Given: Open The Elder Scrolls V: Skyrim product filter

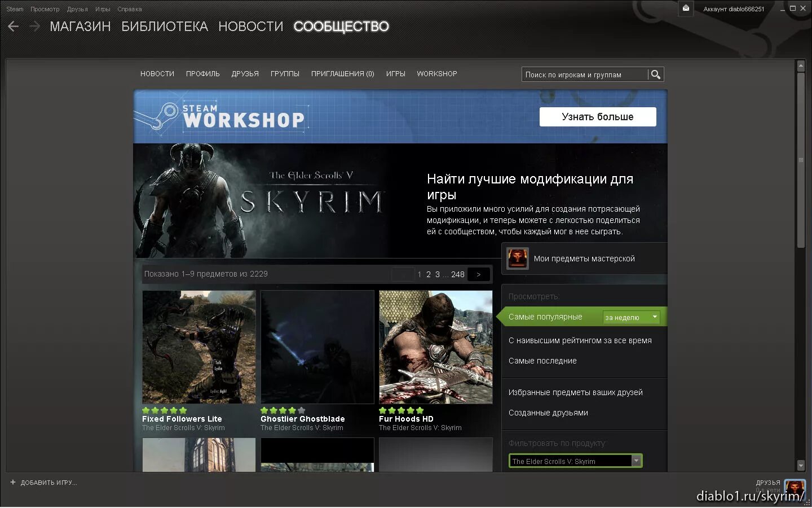Looking at the screenshot, I should 575,461.
